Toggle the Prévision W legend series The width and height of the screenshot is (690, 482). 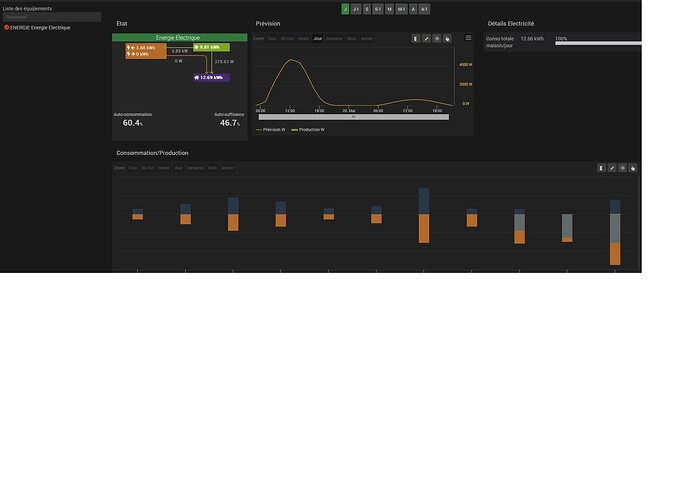(x=271, y=129)
